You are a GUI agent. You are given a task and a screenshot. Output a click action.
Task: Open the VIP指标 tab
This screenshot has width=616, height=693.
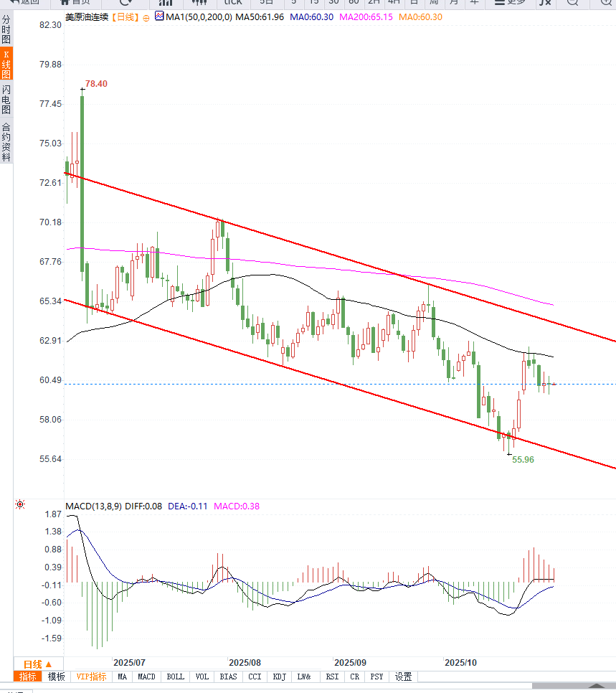pyautogui.click(x=91, y=676)
